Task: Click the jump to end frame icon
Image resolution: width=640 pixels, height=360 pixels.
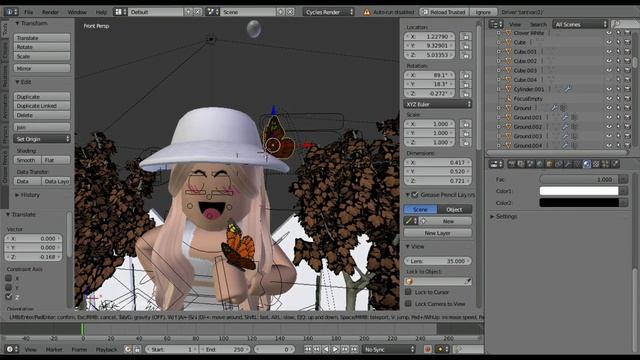Action: click(354, 349)
